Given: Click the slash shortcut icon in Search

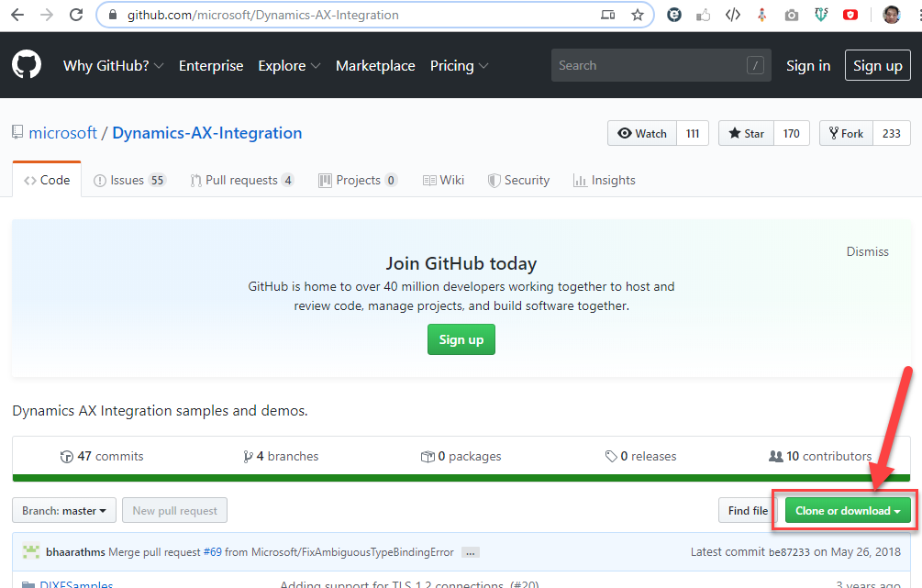Looking at the screenshot, I should 755,65.
